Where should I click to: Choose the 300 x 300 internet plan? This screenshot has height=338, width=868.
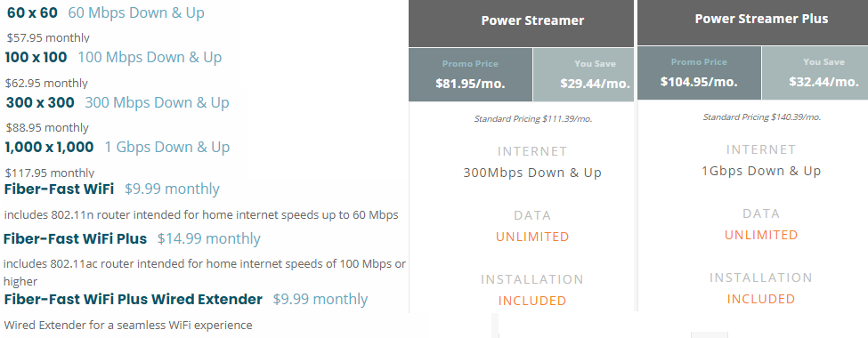point(40,102)
